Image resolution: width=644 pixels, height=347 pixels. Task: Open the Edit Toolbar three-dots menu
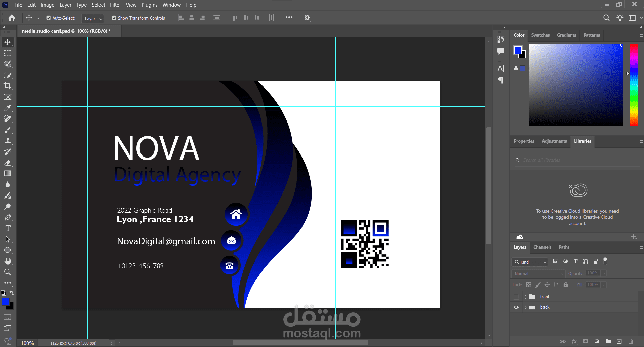click(x=8, y=283)
